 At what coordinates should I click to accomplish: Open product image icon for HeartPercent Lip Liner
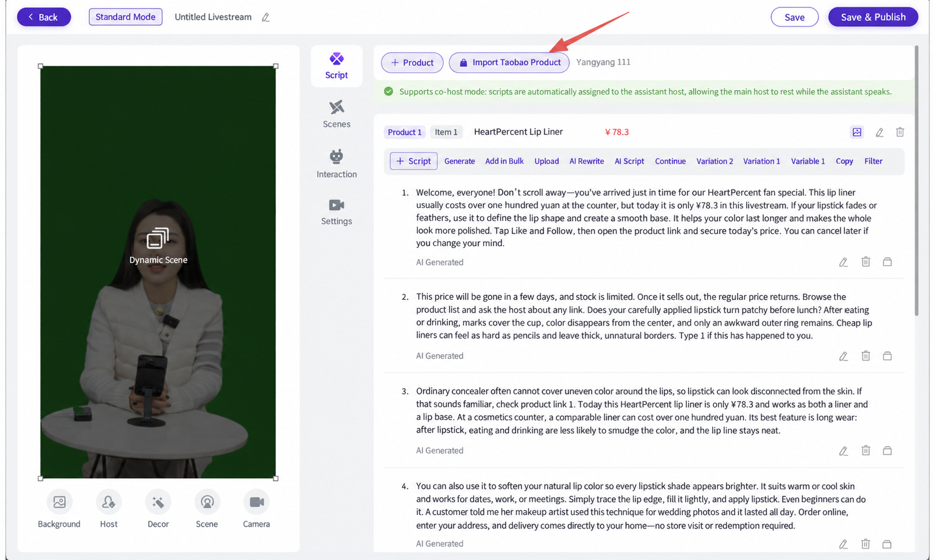[857, 132]
